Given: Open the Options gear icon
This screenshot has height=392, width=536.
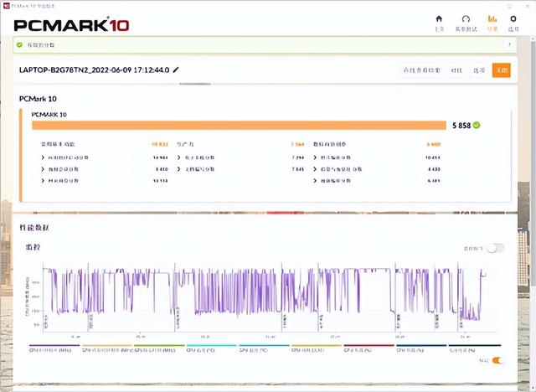Looking at the screenshot, I should (513, 18).
